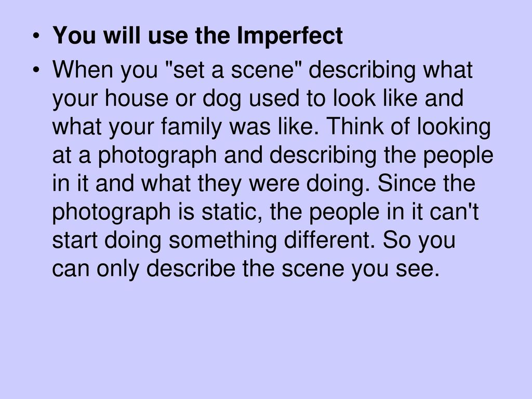Click the words "So you"
Screen dimensions: 532x399
(419, 240)
